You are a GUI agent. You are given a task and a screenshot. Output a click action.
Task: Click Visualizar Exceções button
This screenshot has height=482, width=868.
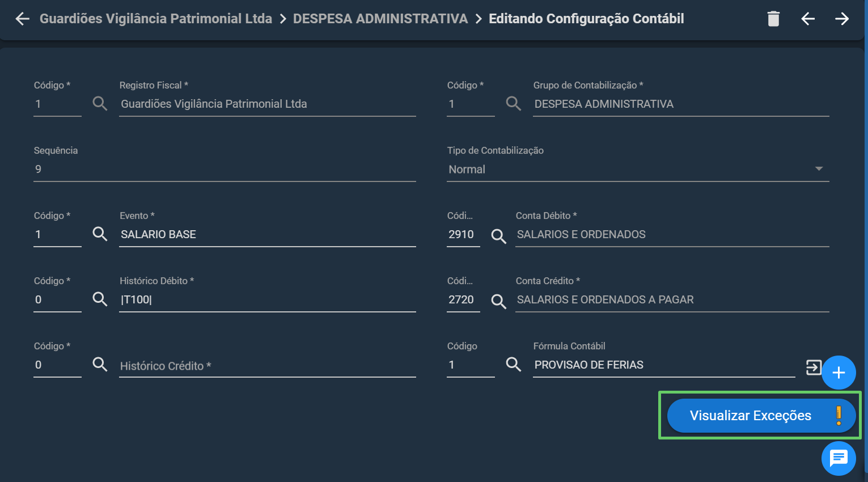(x=761, y=416)
